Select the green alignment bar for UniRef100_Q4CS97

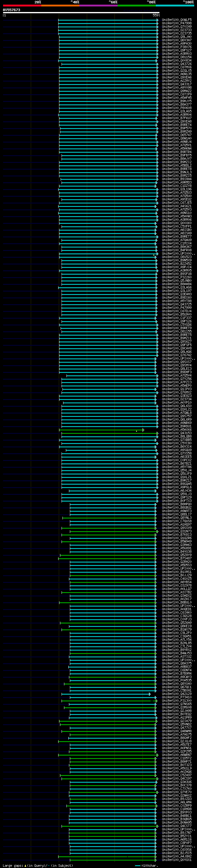coord(110,779)
